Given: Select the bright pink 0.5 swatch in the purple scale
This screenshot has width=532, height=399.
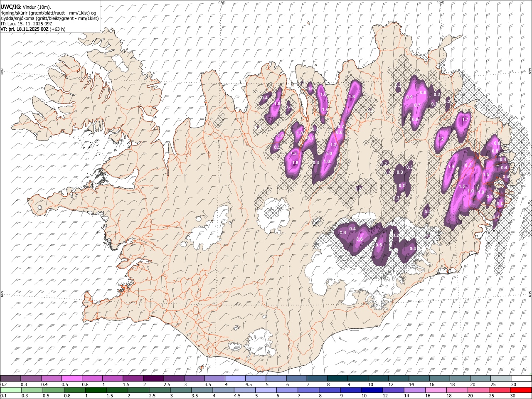Looking at the screenshot, I should pyautogui.click(x=71, y=378).
